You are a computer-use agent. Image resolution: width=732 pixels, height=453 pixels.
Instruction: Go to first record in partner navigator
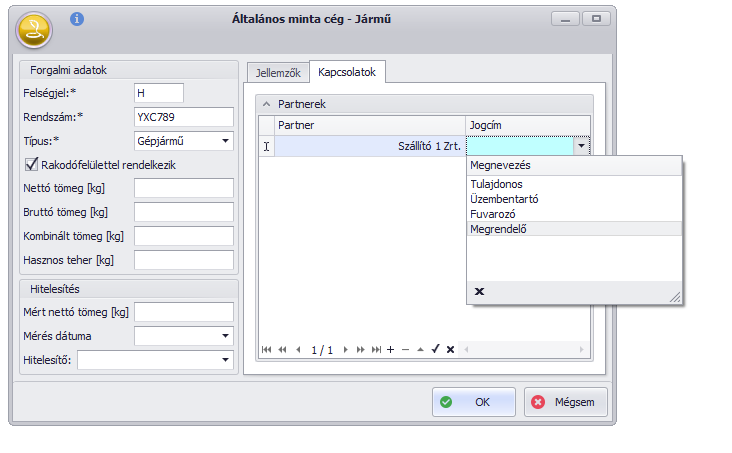click(267, 349)
